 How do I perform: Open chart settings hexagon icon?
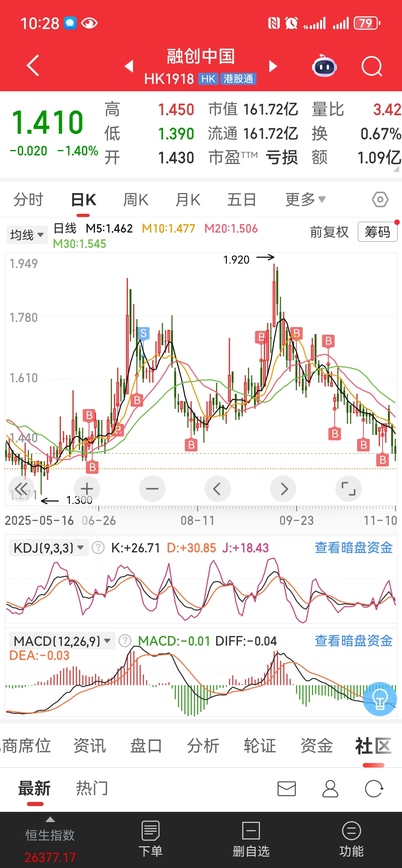click(380, 200)
